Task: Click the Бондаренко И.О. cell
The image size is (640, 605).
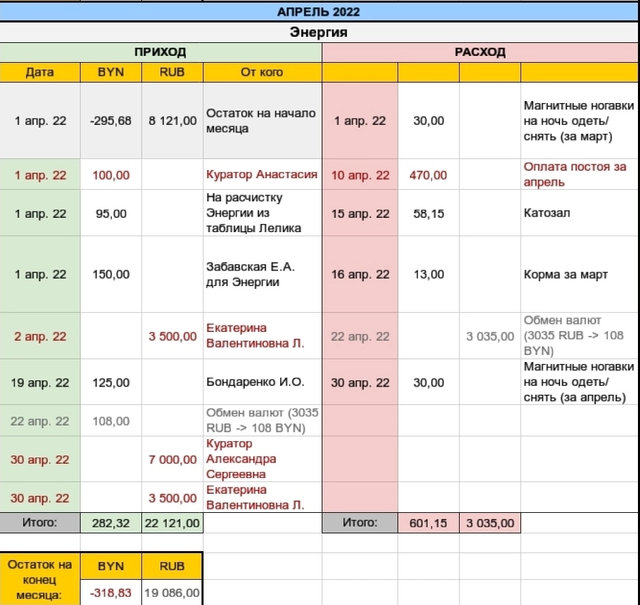Action: click(262, 382)
